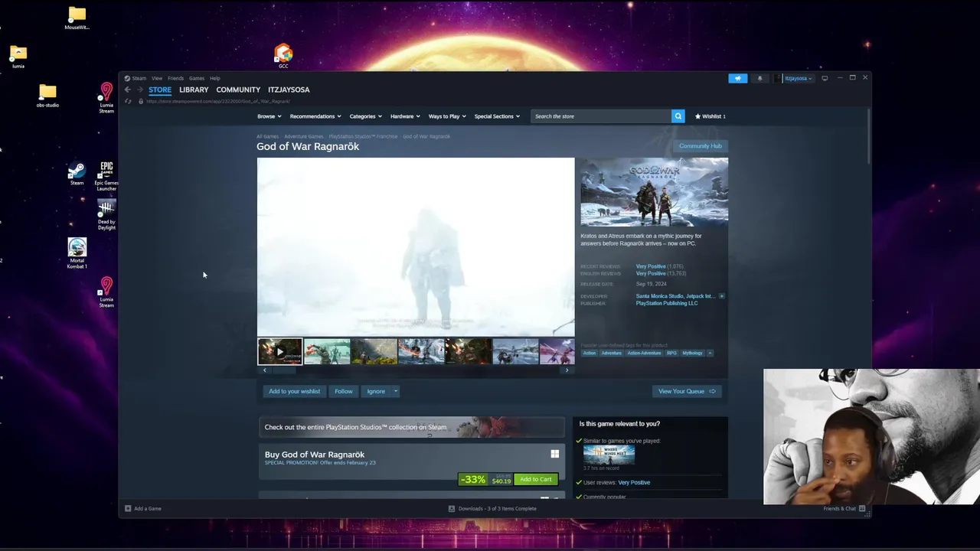This screenshot has height=551, width=980.
Task: Select the RPG tag
Action: (671, 353)
